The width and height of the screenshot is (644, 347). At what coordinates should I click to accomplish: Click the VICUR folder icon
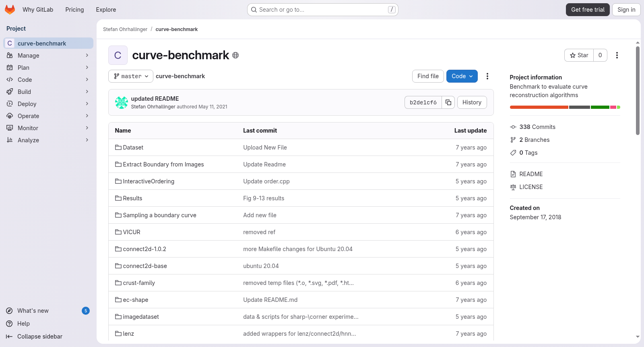pos(118,232)
